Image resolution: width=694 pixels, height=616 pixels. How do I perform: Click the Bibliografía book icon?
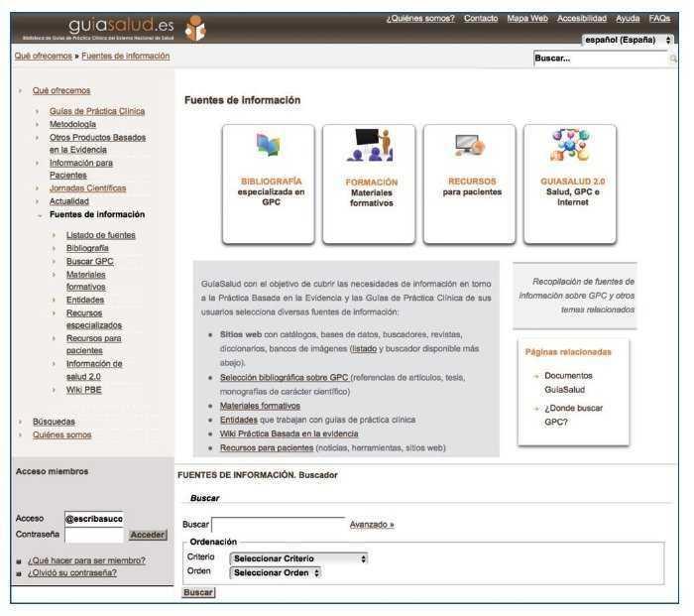(x=268, y=148)
